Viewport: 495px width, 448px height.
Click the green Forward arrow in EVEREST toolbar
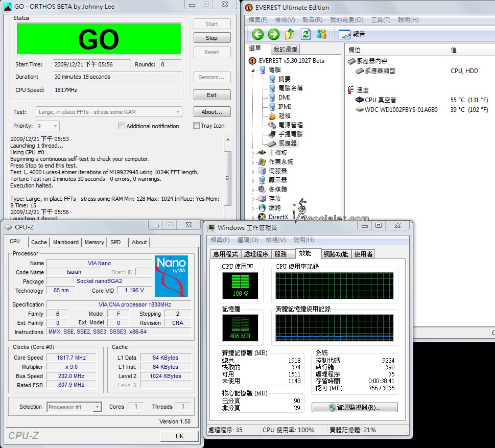click(273, 34)
